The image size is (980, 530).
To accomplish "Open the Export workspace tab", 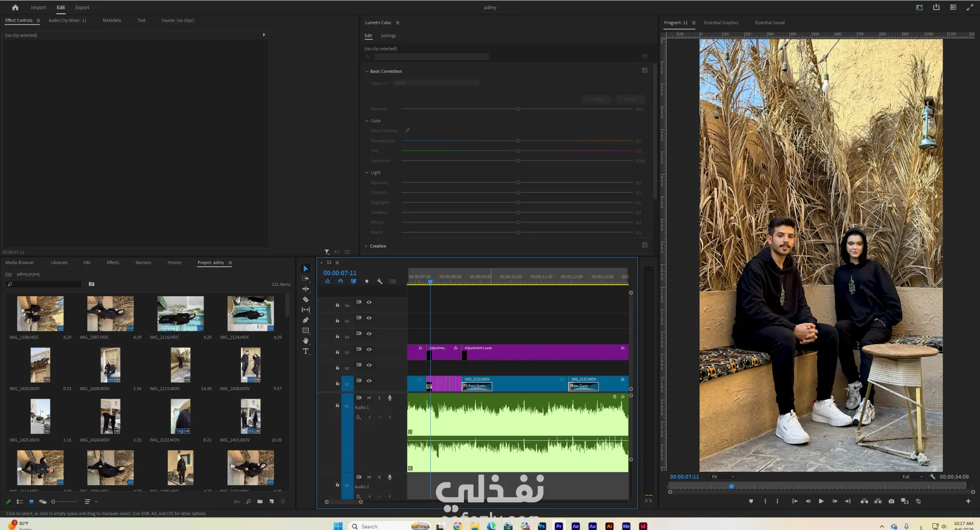I will [x=82, y=8].
